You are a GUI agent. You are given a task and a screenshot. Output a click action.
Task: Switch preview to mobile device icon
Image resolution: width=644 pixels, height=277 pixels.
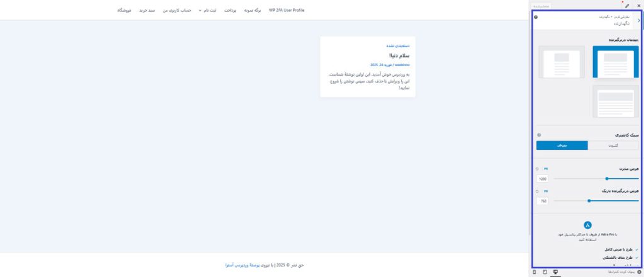point(535,272)
